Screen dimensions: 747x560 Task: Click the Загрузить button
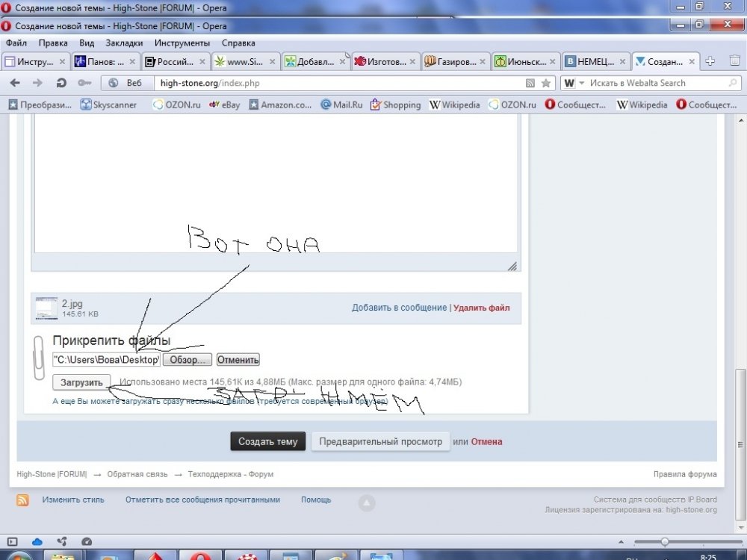tap(81, 382)
